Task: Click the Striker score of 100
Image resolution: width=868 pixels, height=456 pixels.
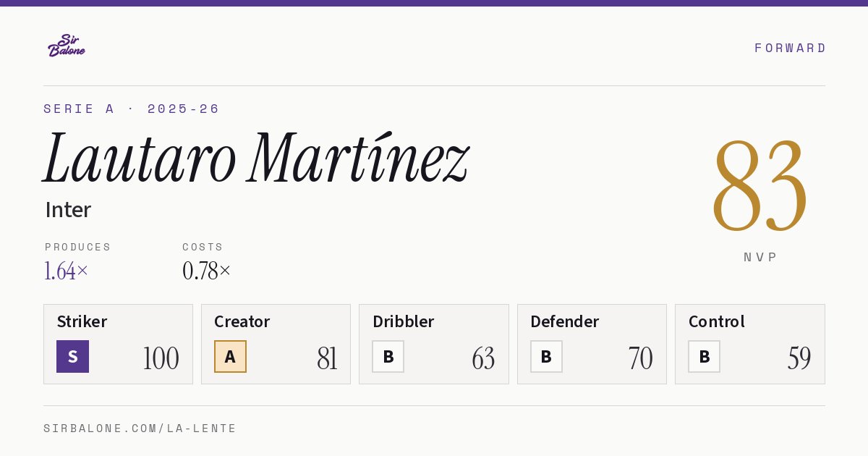Action: (x=161, y=358)
